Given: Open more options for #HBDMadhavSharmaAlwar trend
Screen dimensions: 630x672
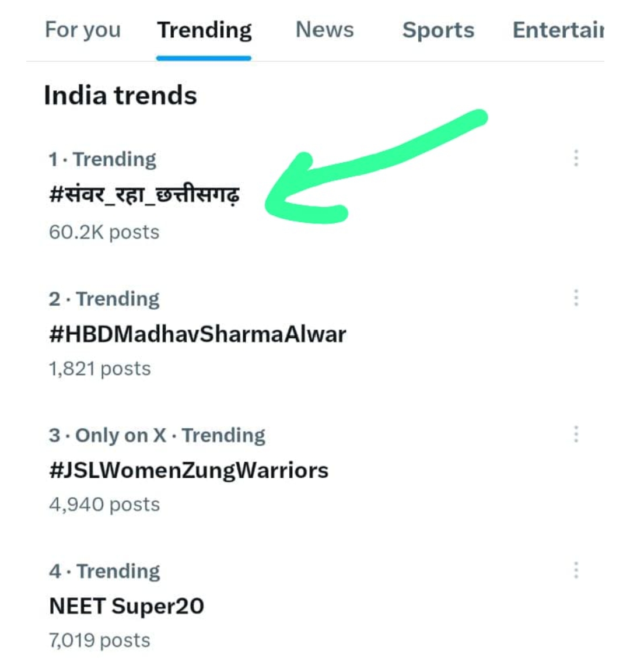Looking at the screenshot, I should 576,298.
